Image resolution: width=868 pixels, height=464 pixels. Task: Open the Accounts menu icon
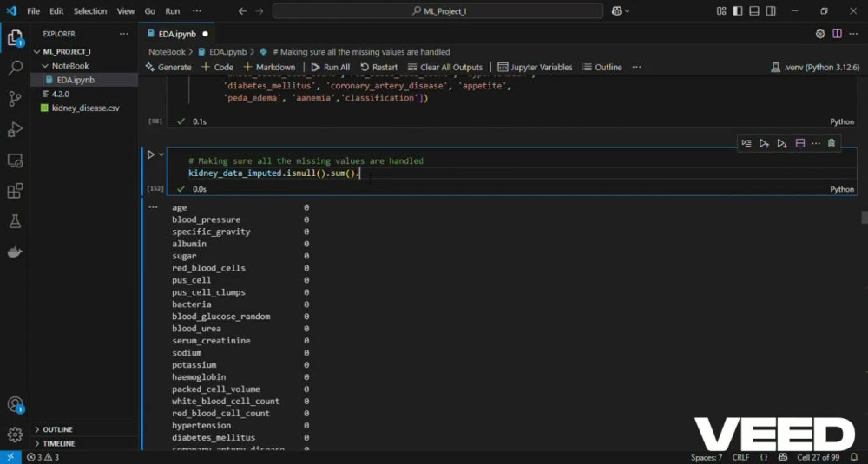(x=15, y=405)
